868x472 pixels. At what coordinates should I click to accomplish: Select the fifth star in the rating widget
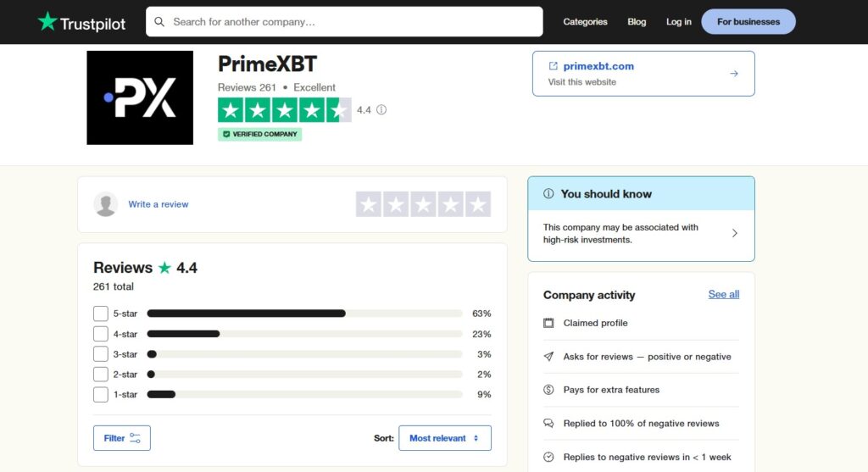[478, 204]
